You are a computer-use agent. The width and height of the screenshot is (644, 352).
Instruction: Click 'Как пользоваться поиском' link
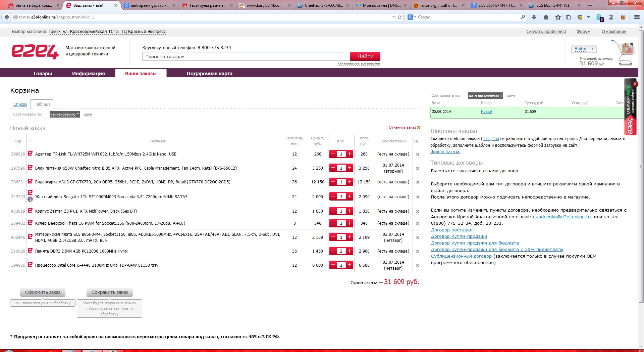pyautogui.click(x=359, y=63)
